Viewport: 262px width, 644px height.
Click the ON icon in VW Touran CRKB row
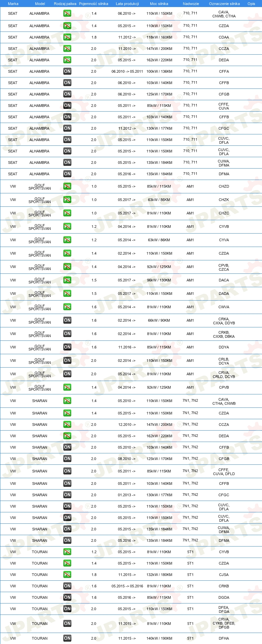point(67,586)
